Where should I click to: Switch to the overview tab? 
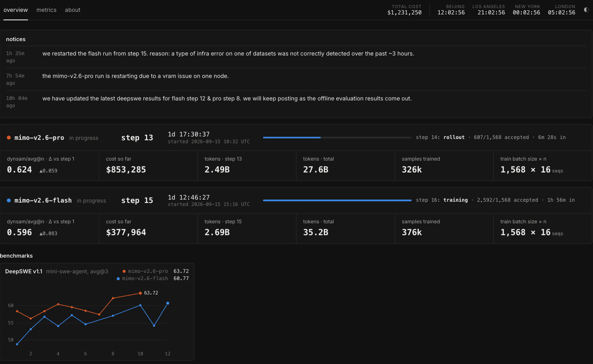click(16, 10)
